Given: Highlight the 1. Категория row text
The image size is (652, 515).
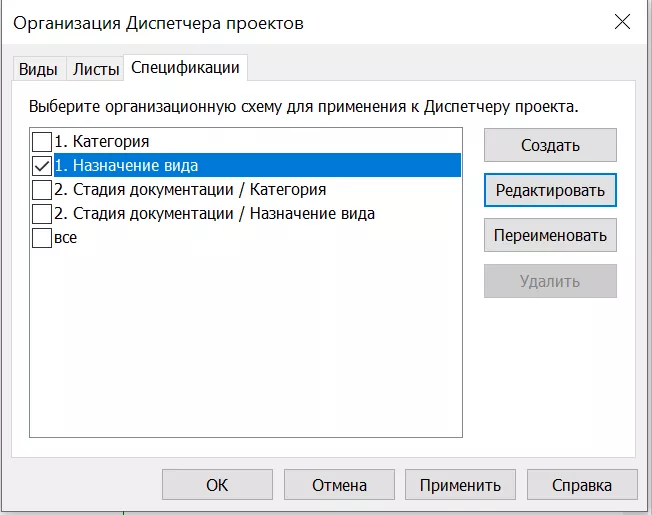Looking at the screenshot, I should coord(102,141).
